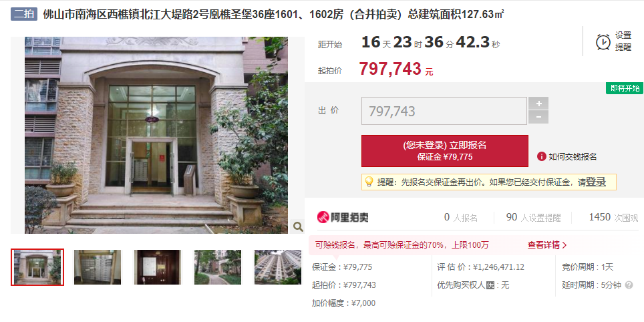This screenshot has height=322, width=644.
Task: Decrease bid with the minus button
Action: click(538, 117)
